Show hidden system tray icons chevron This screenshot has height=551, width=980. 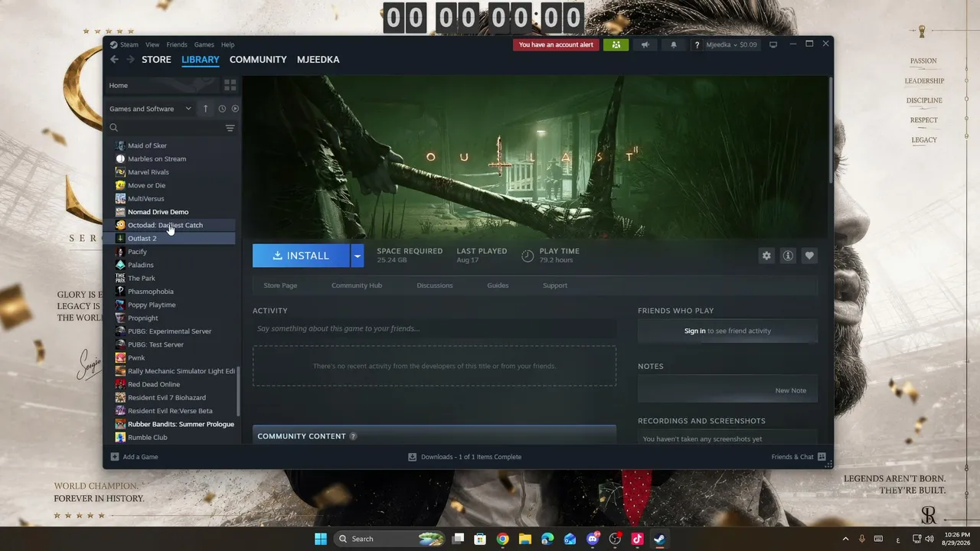[845, 539]
